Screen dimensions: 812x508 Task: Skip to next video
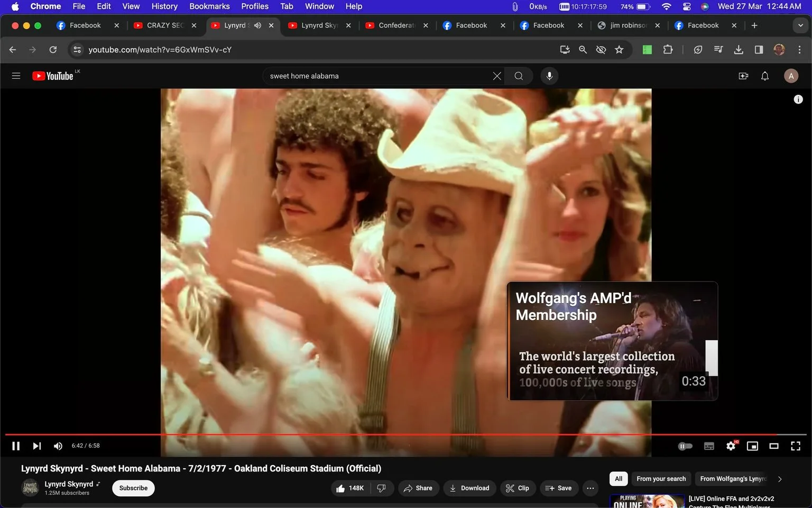point(36,446)
